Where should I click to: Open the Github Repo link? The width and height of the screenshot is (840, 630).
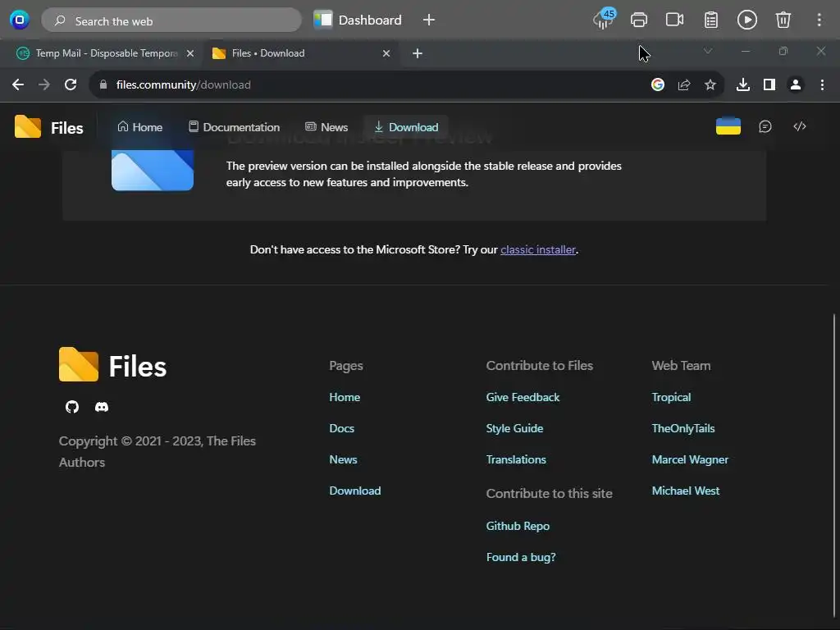518,526
